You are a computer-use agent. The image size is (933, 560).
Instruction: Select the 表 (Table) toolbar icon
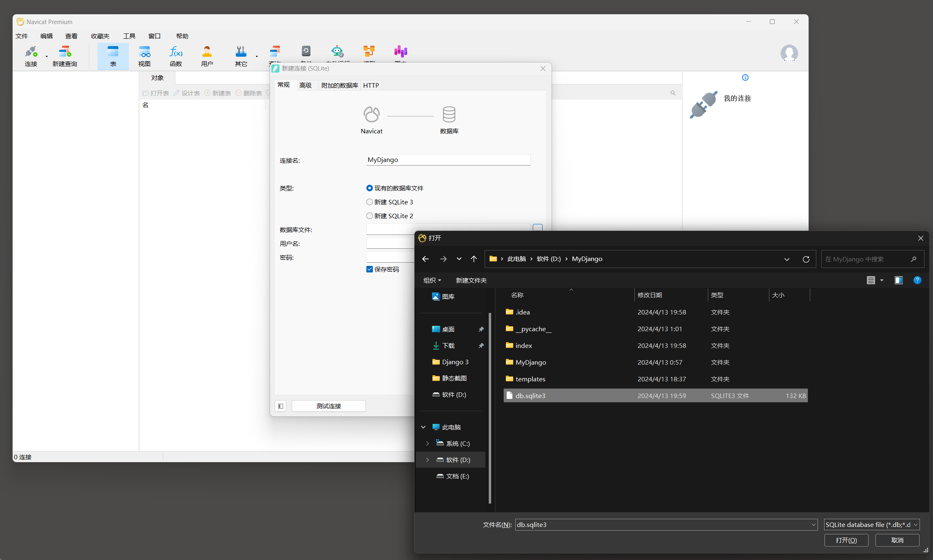click(113, 56)
